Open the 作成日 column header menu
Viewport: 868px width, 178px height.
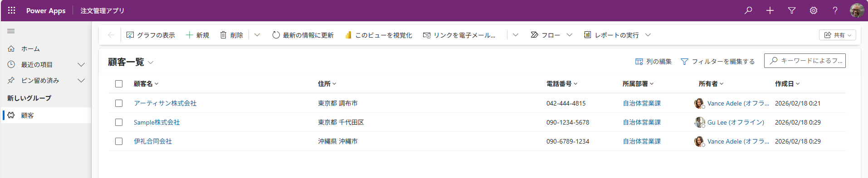point(787,84)
